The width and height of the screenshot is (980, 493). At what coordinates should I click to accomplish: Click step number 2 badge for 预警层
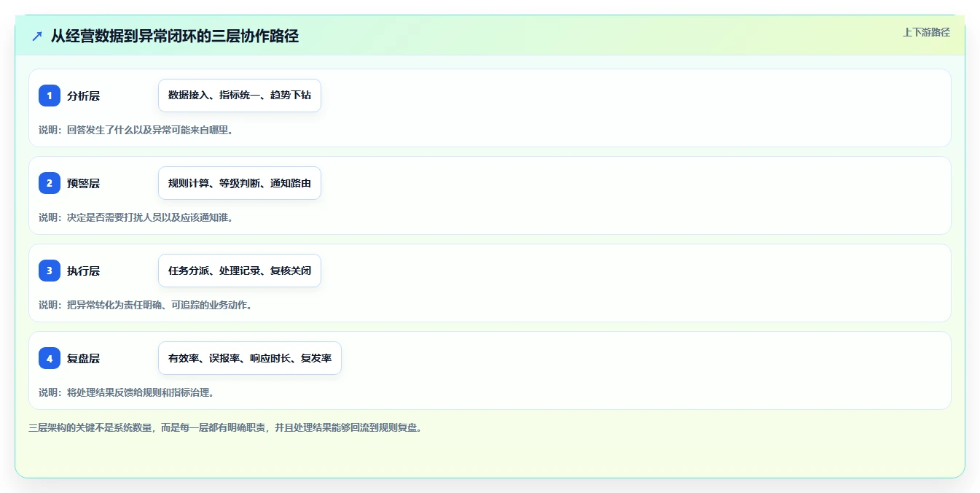pyautogui.click(x=50, y=183)
